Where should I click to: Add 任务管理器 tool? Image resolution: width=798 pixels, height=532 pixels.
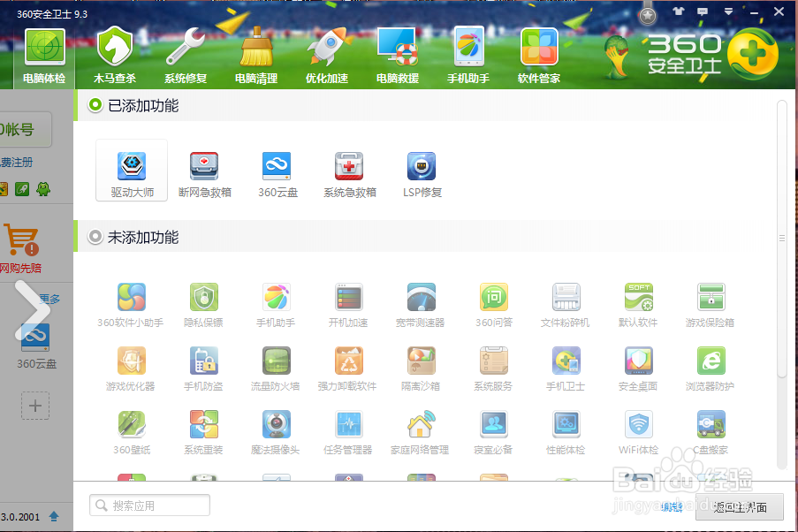click(348, 432)
